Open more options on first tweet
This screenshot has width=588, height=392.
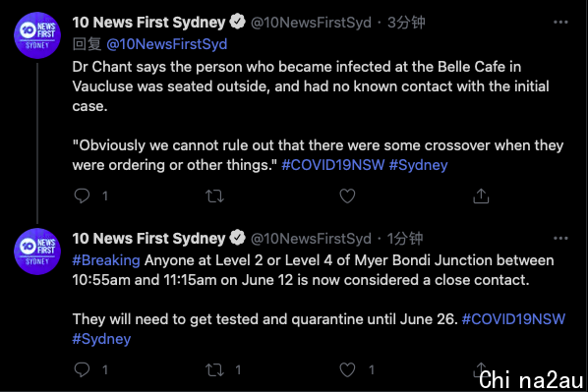tap(560, 23)
